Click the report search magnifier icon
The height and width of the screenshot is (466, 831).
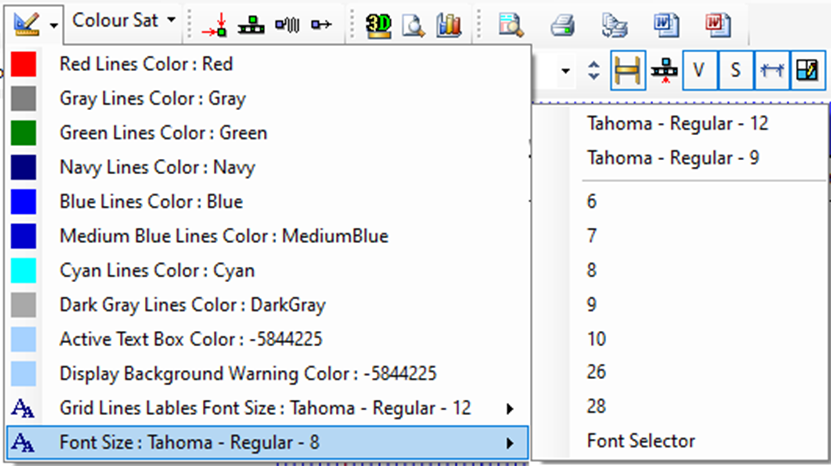point(511,24)
